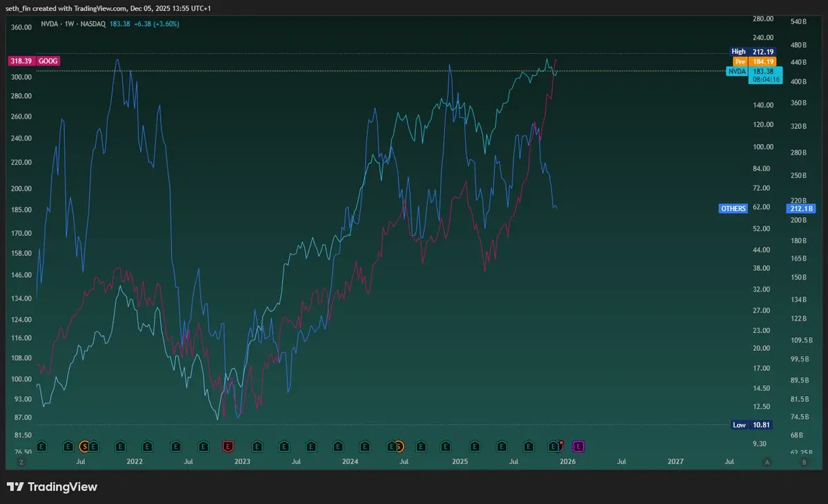Click the NVDA price scale label
The image size is (828, 504).
737,71
